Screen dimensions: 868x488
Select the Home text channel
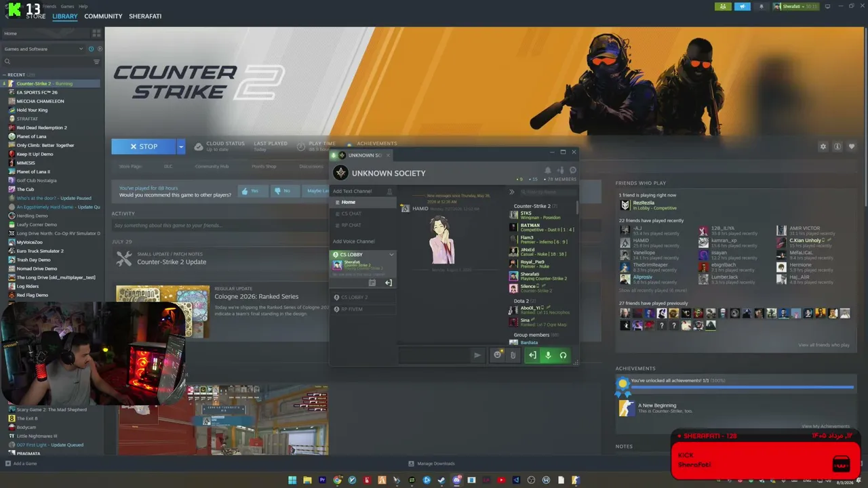click(x=363, y=202)
